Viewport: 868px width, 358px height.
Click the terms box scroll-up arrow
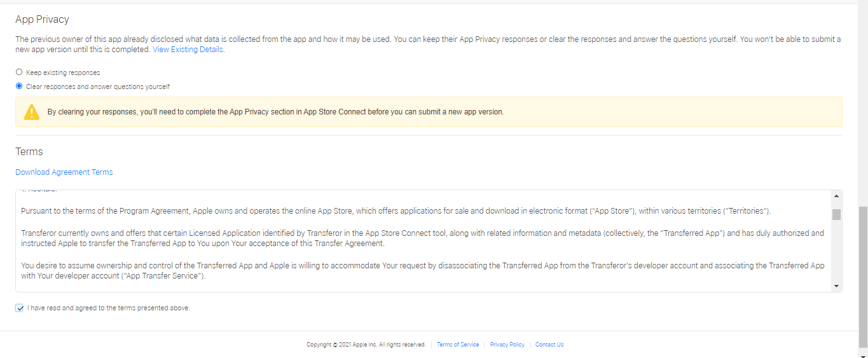tap(836, 196)
